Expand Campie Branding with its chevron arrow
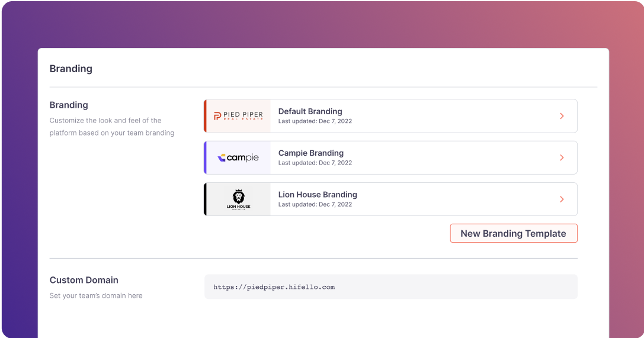 point(562,158)
